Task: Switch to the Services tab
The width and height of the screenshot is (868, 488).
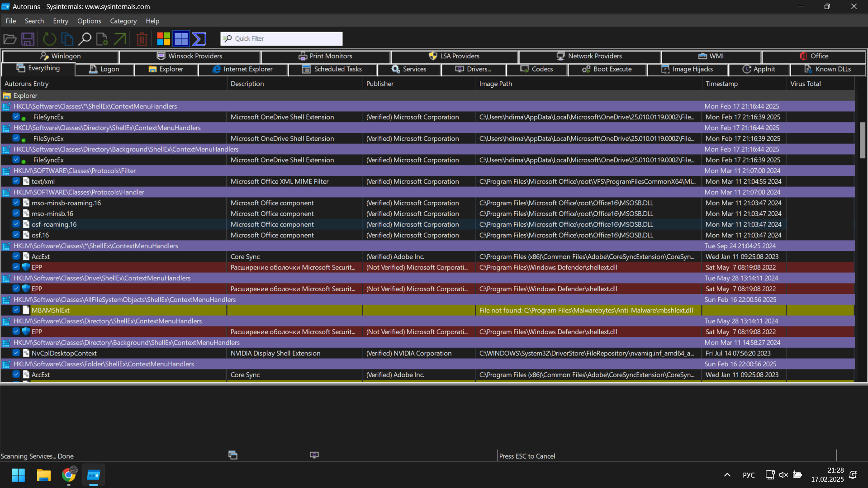Action: coord(409,69)
